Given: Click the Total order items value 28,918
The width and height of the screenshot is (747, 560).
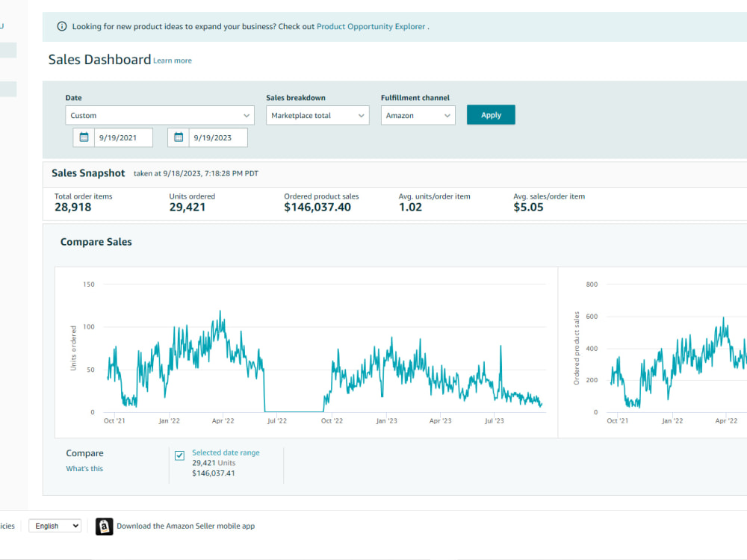Looking at the screenshot, I should click(73, 207).
